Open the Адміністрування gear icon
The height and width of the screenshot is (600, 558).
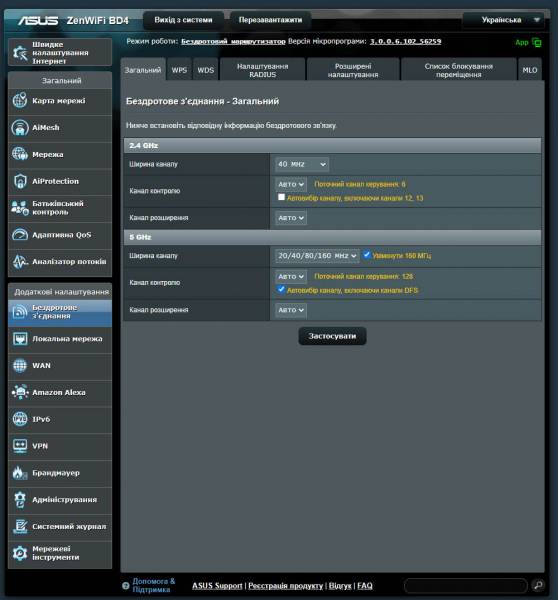pos(20,500)
